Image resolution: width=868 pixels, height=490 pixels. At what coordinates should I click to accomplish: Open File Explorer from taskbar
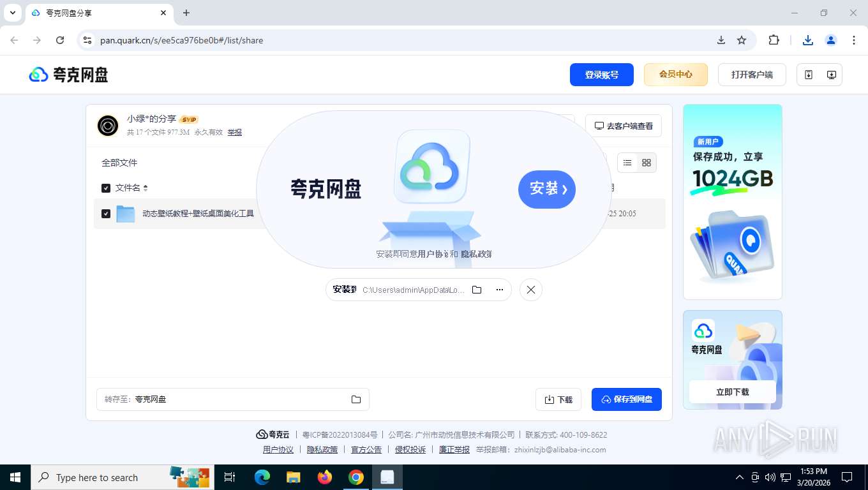(293, 477)
